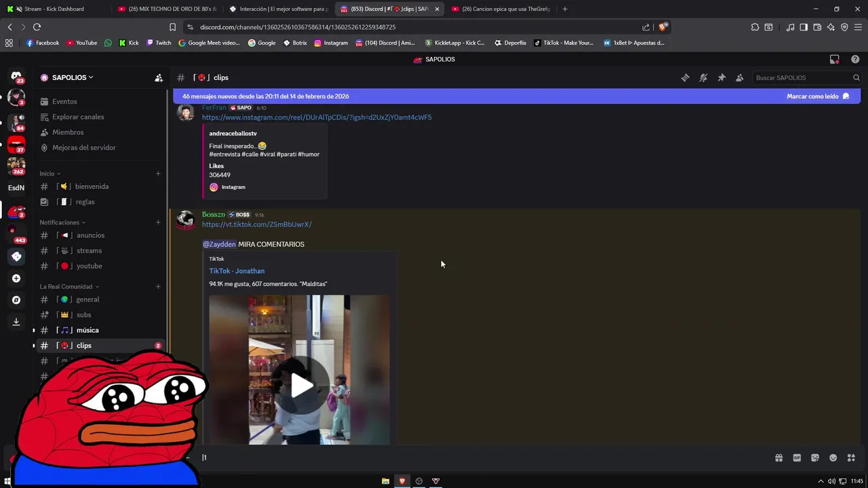Click the Download apps icon
868x488 pixels.
pyautogui.click(x=16, y=322)
